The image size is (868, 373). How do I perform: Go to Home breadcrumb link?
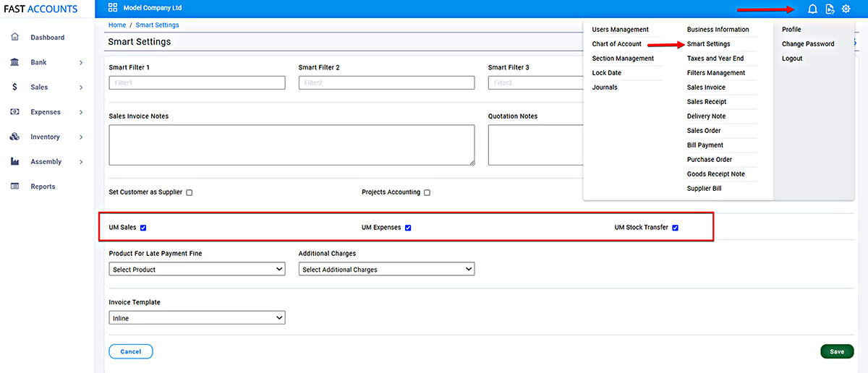(x=117, y=25)
